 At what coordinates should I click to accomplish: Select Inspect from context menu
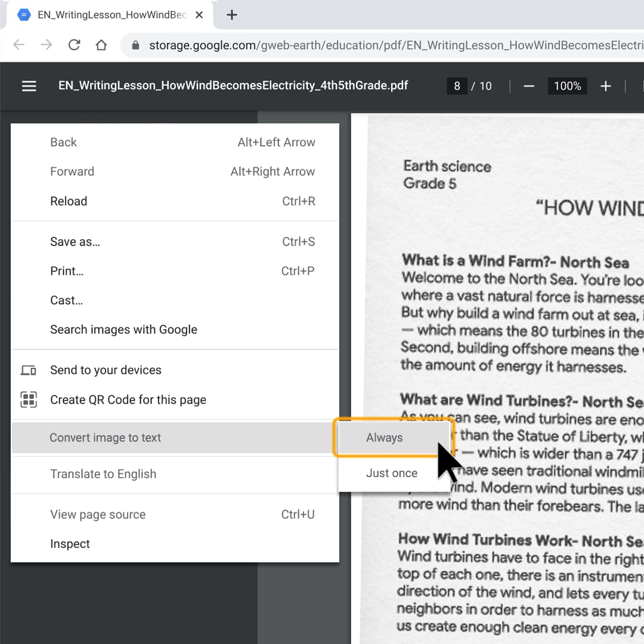[x=175, y=544]
